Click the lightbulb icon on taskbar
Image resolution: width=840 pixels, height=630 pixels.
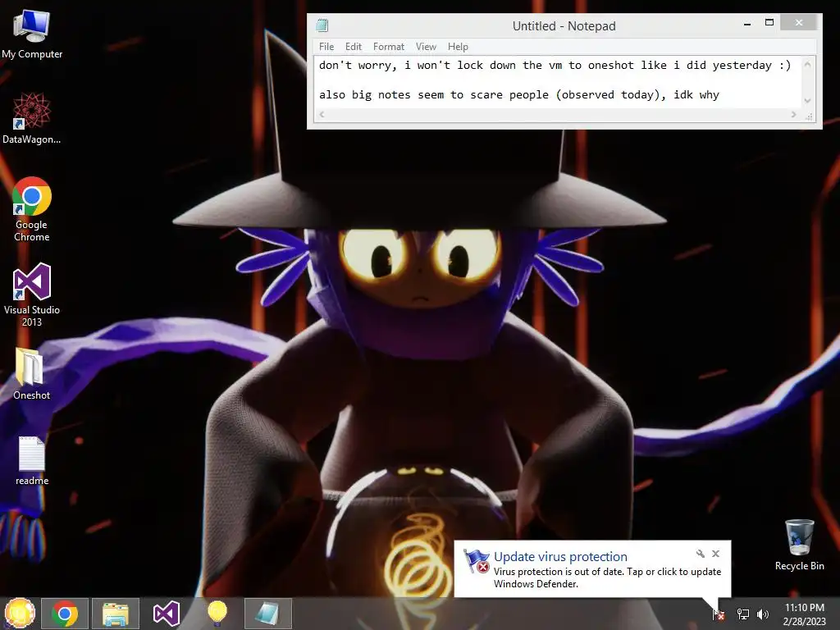217,614
